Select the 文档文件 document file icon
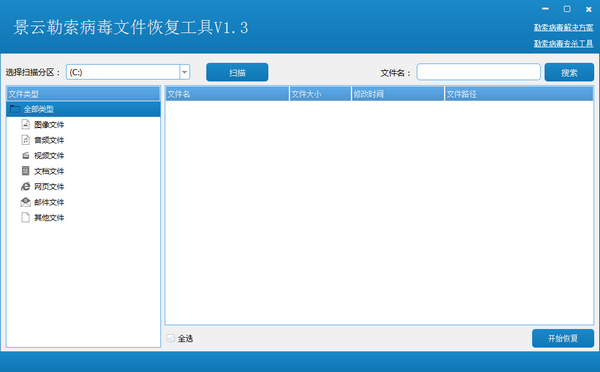The width and height of the screenshot is (600, 372). pyautogui.click(x=26, y=171)
